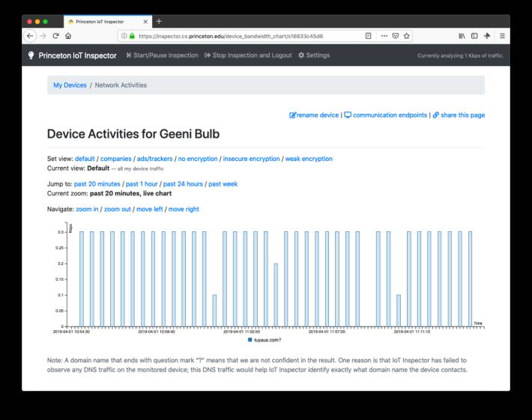Click the 2019-04-01 10:54:30 axis label

coord(71,332)
